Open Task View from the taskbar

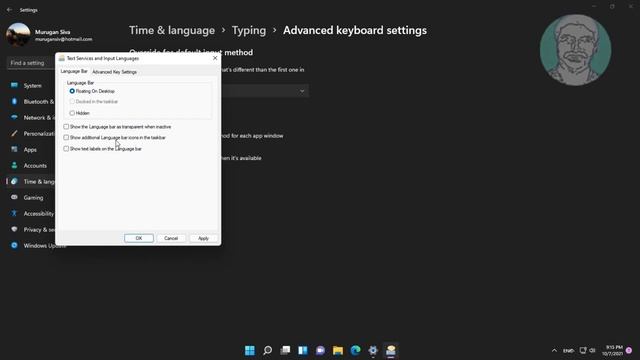tap(285, 350)
